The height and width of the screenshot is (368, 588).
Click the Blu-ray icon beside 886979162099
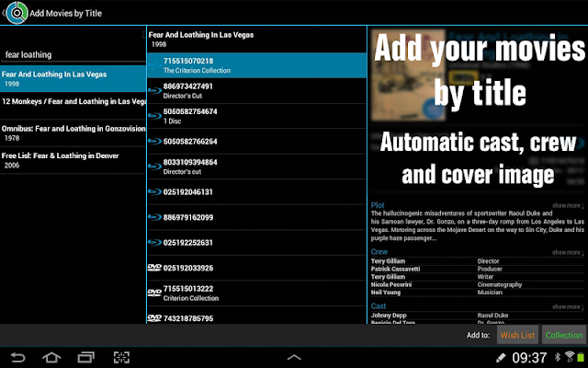[154, 217]
